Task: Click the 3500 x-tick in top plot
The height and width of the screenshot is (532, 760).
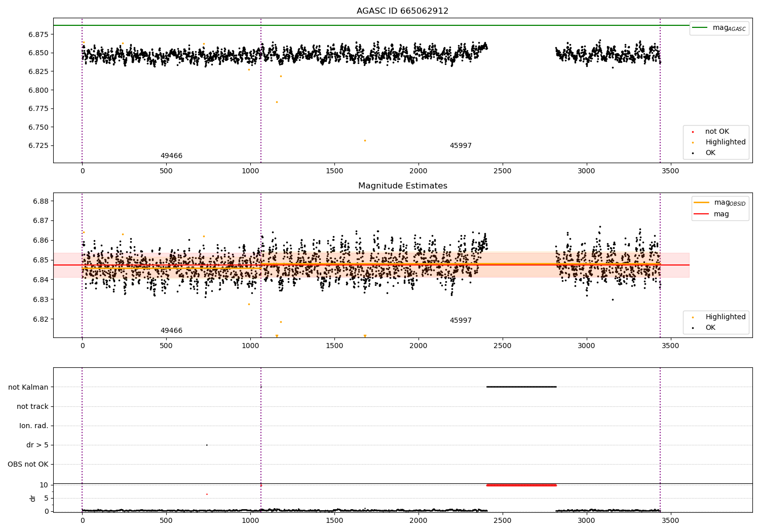Action: point(671,171)
